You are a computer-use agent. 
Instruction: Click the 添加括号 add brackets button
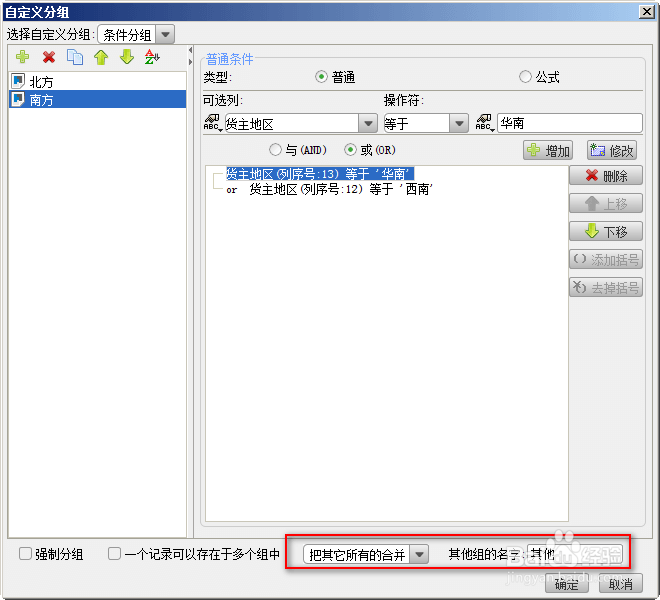606,259
